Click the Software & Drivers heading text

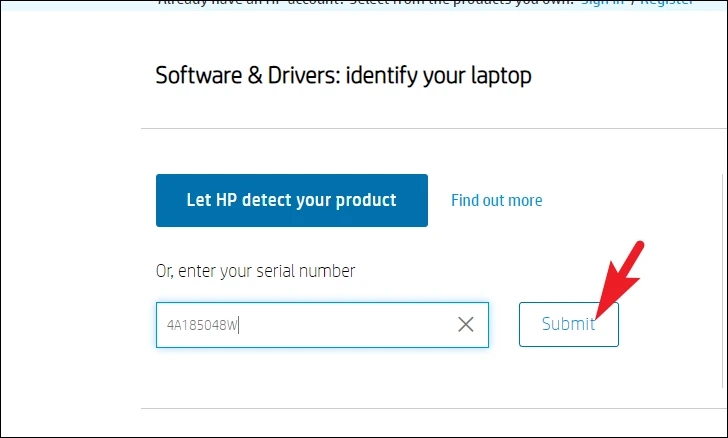pyautogui.click(x=343, y=75)
